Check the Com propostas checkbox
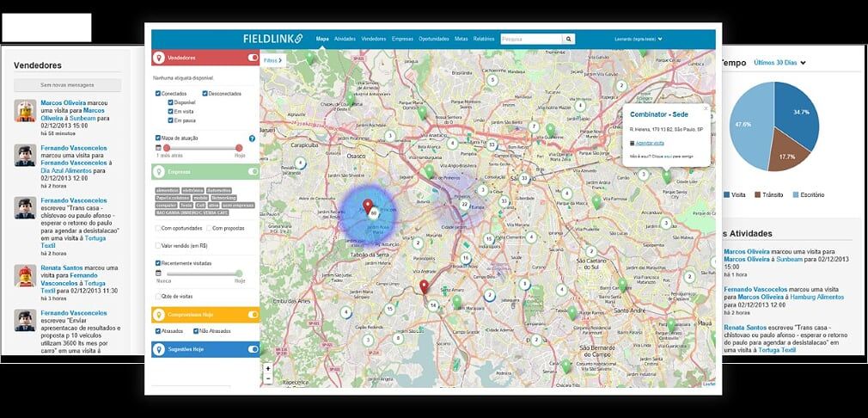 pos(209,228)
